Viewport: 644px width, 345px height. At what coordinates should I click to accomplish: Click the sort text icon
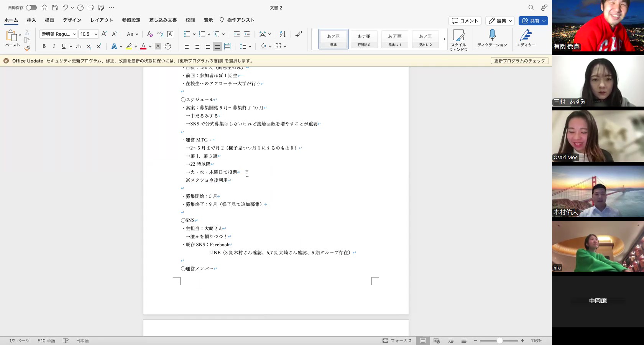[x=283, y=34]
